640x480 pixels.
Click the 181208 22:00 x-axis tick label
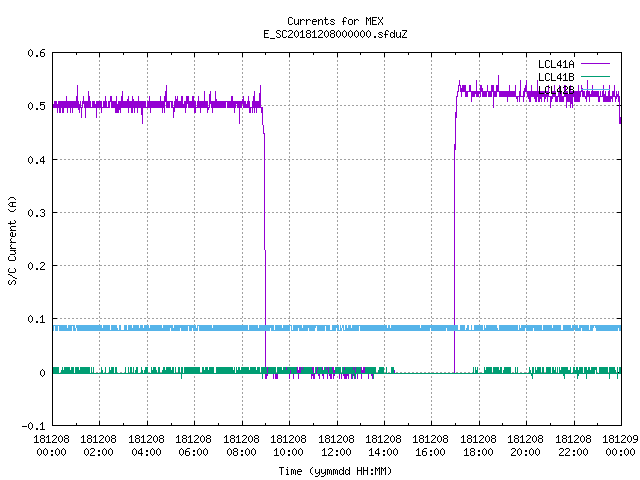coord(573,446)
